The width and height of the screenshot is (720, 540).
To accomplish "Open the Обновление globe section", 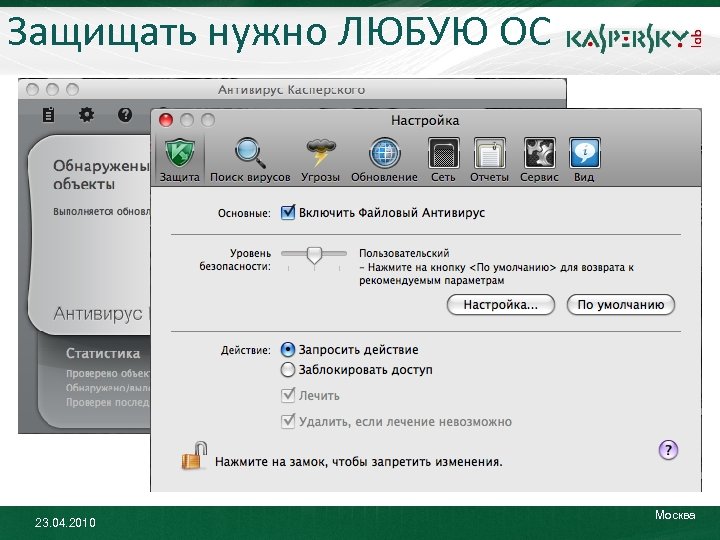I will [384, 153].
